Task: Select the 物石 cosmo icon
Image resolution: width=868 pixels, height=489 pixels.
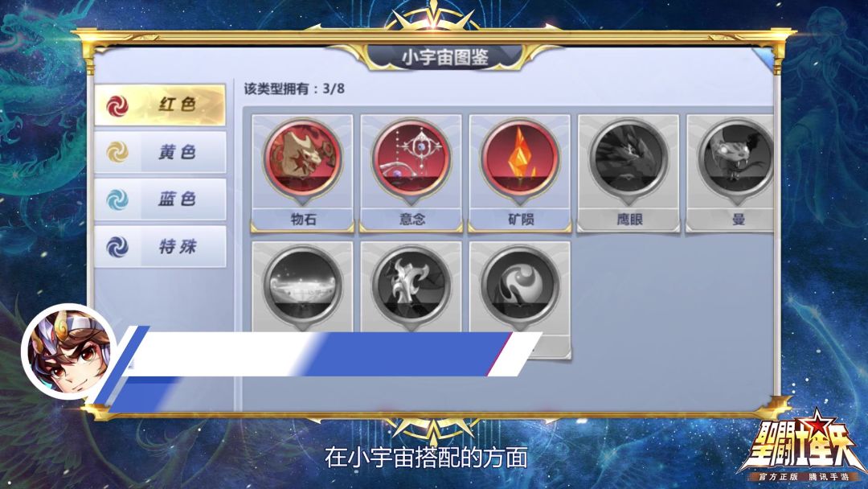Action: click(303, 158)
